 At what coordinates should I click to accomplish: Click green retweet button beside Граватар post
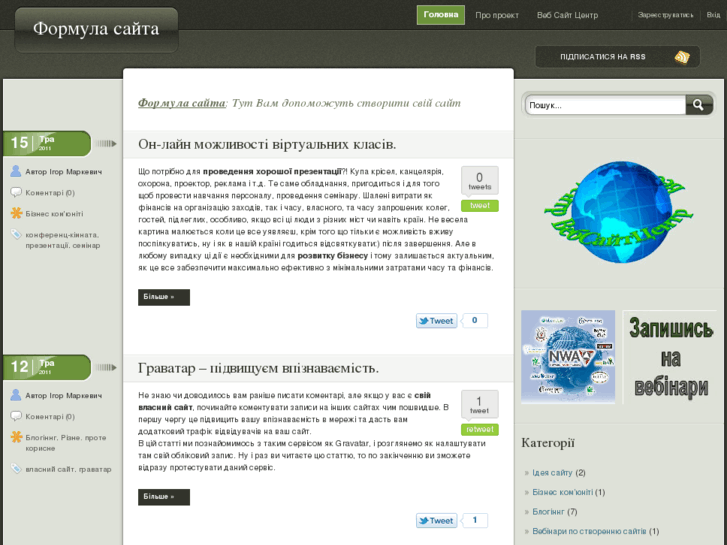click(x=480, y=430)
